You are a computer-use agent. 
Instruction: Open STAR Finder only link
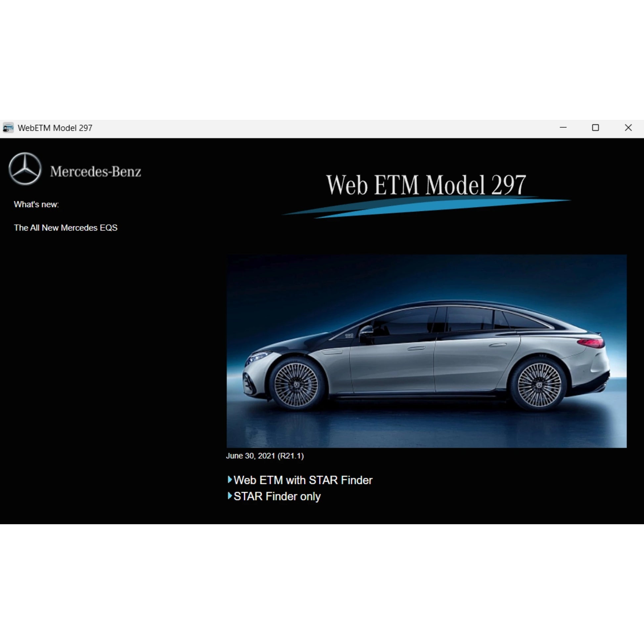pos(277,496)
